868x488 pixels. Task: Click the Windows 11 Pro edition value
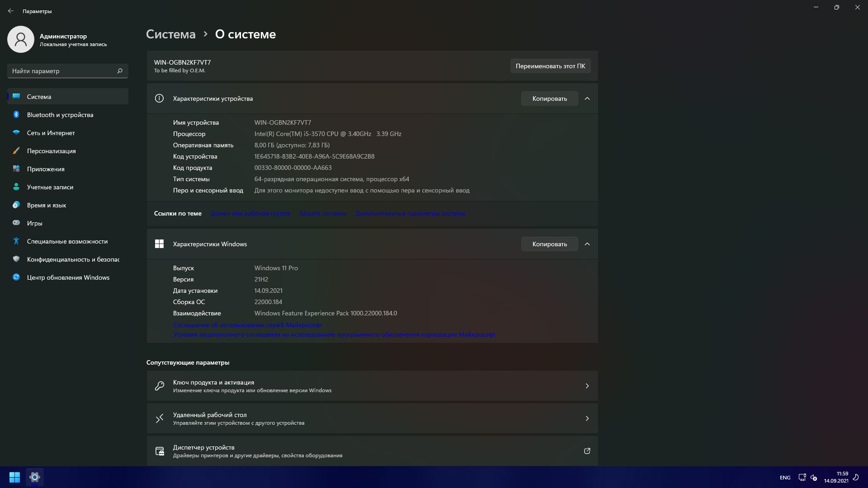(276, 268)
